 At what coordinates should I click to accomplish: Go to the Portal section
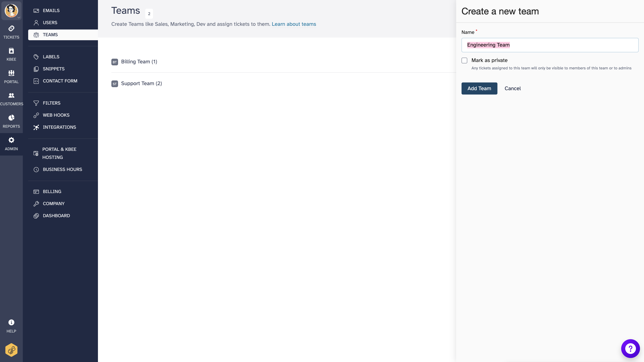(11, 76)
